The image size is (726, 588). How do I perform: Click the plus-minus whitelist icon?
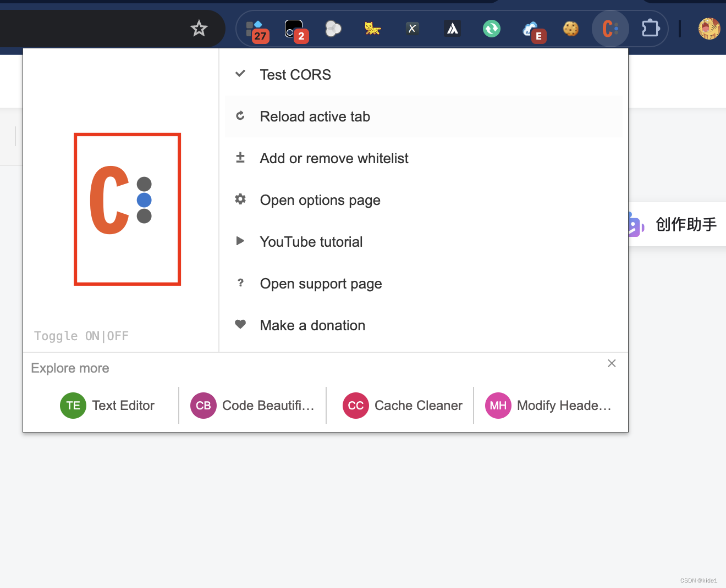coord(240,158)
